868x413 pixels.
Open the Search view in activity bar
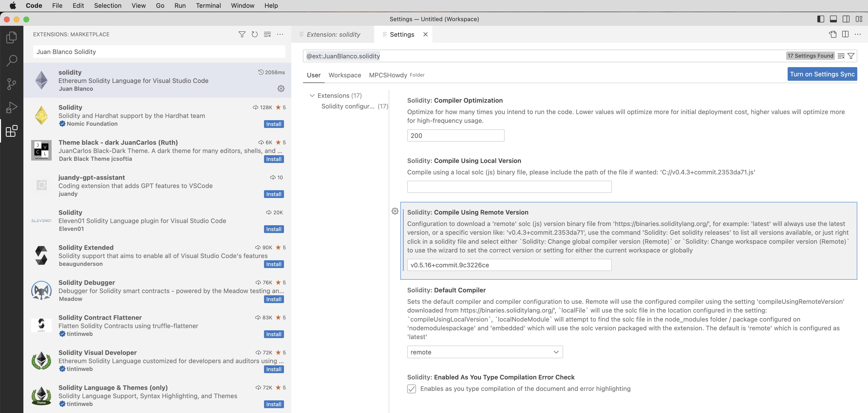point(11,61)
